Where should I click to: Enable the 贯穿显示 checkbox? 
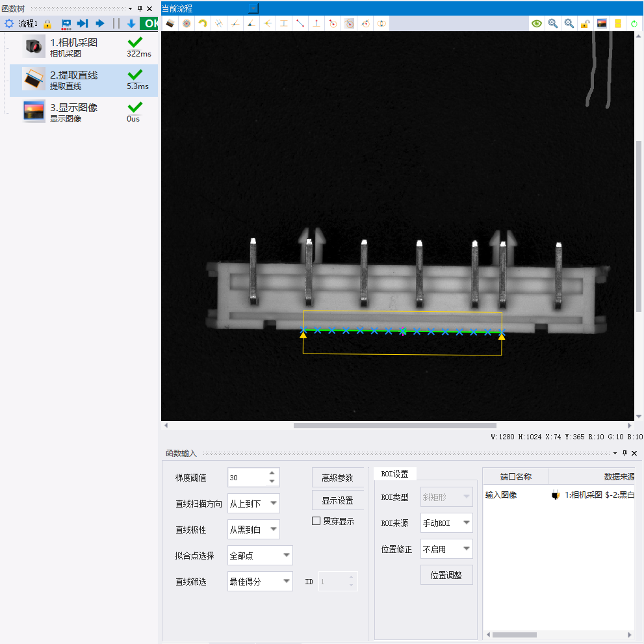[316, 521]
